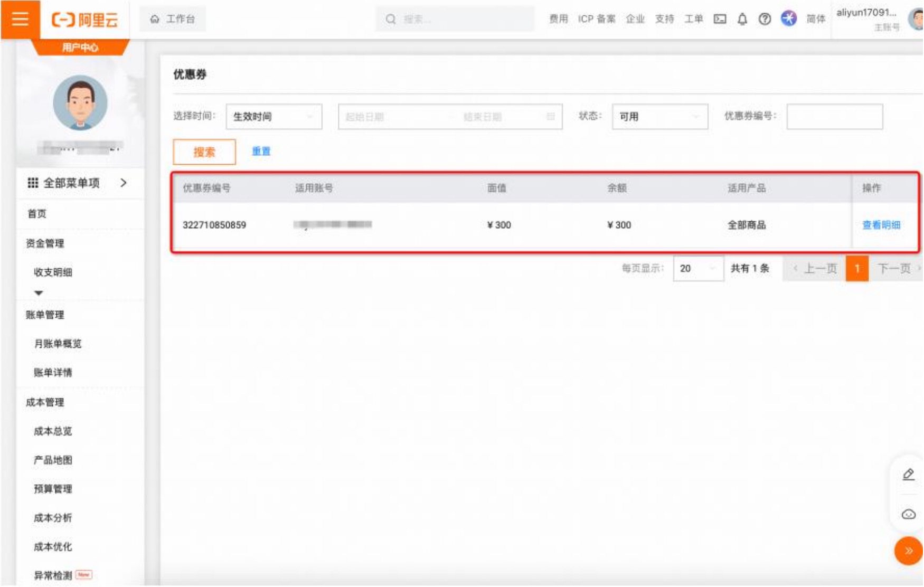
Task: Click the edit feedback pencil icon
Action: (908, 474)
